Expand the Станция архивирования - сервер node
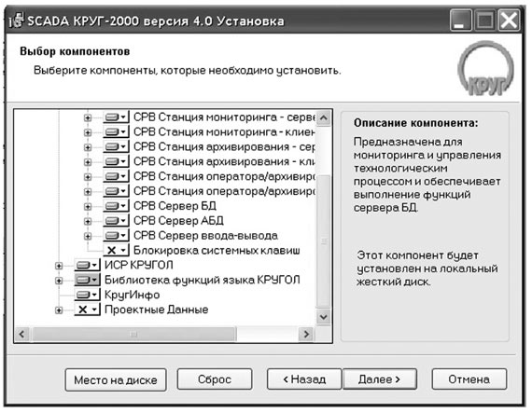Viewport: 532px width, 413px height. (88, 147)
